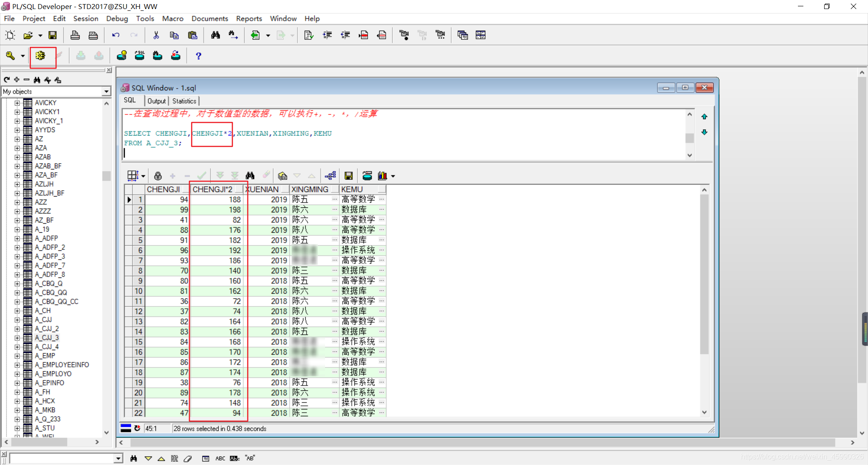Click the Find binoculars icon in main toolbar
This screenshot has width=868, height=465.
pyautogui.click(x=216, y=35)
